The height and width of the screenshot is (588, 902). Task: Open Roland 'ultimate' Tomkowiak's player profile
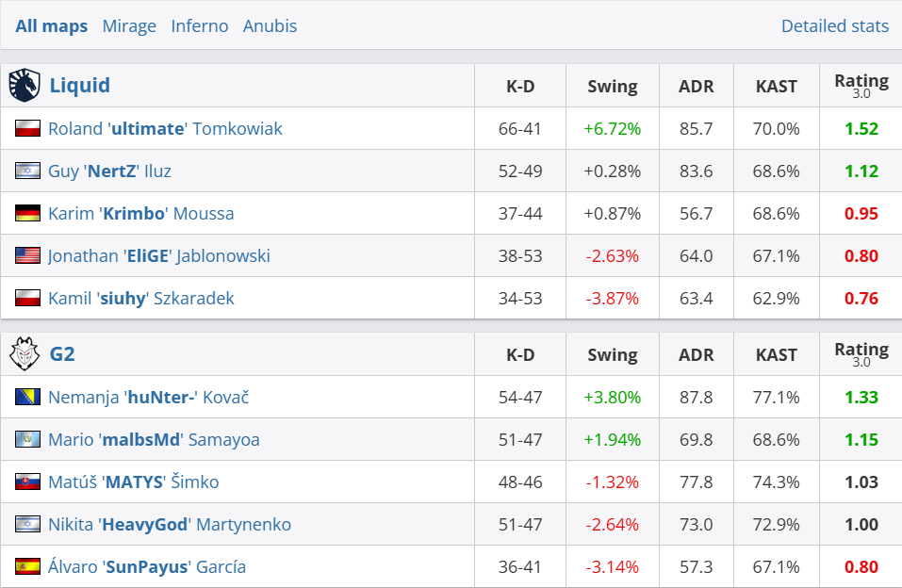point(165,128)
